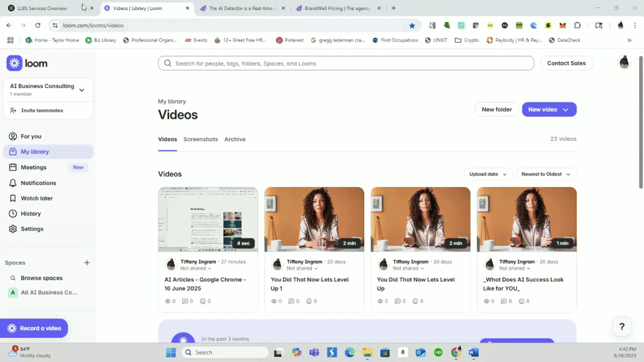Select the Videos tab
Screen dimensions: 644x362
[x=167, y=139]
